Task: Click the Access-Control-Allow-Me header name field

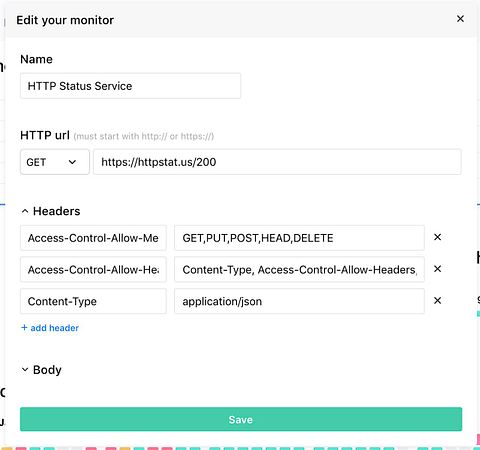Action: point(93,238)
